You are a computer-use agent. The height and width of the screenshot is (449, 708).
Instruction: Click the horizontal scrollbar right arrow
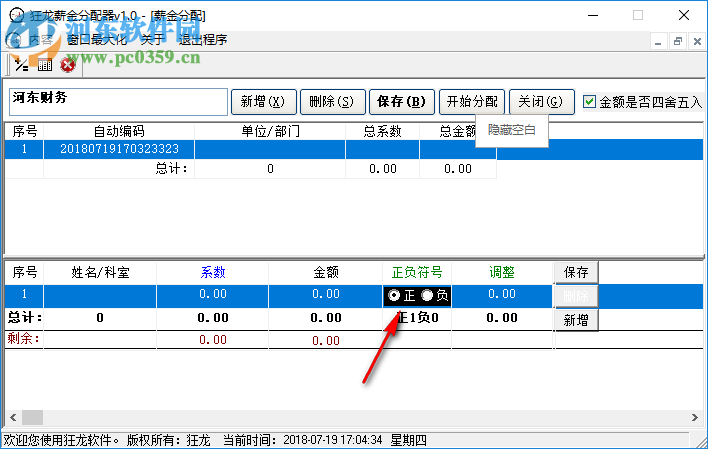point(694,417)
